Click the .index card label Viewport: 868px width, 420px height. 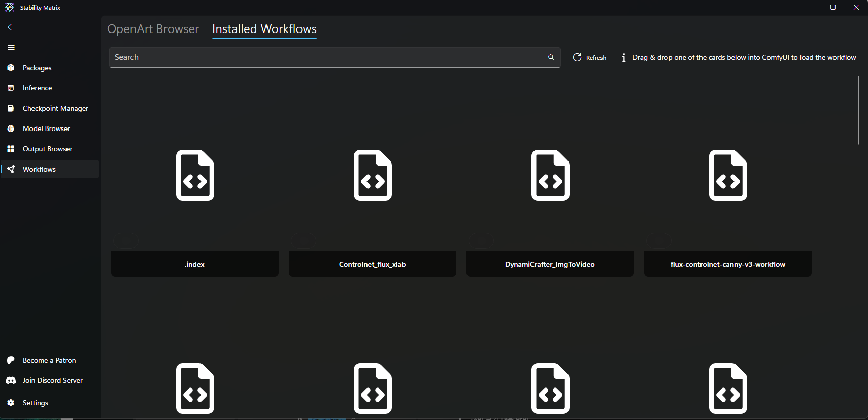point(195,264)
